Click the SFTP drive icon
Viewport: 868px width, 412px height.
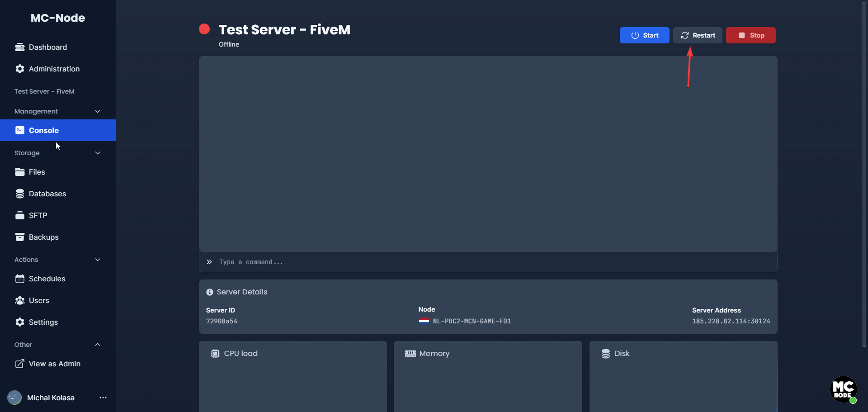[x=20, y=215]
